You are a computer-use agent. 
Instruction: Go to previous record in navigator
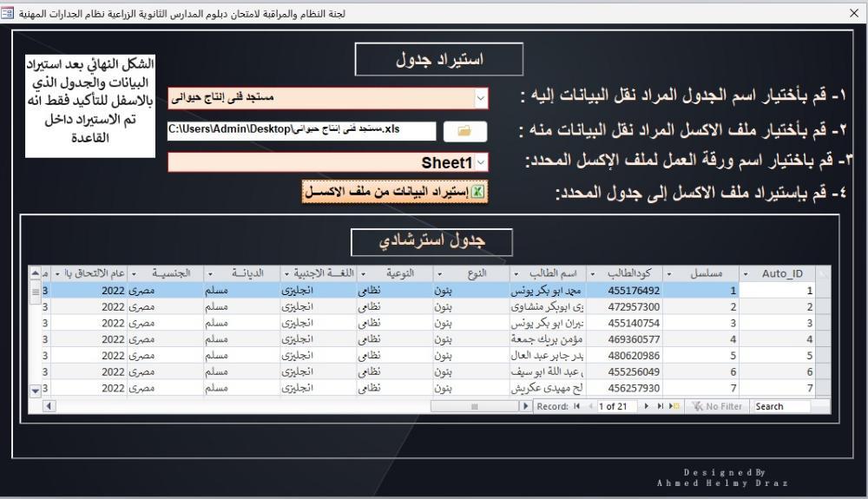tap(590, 406)
